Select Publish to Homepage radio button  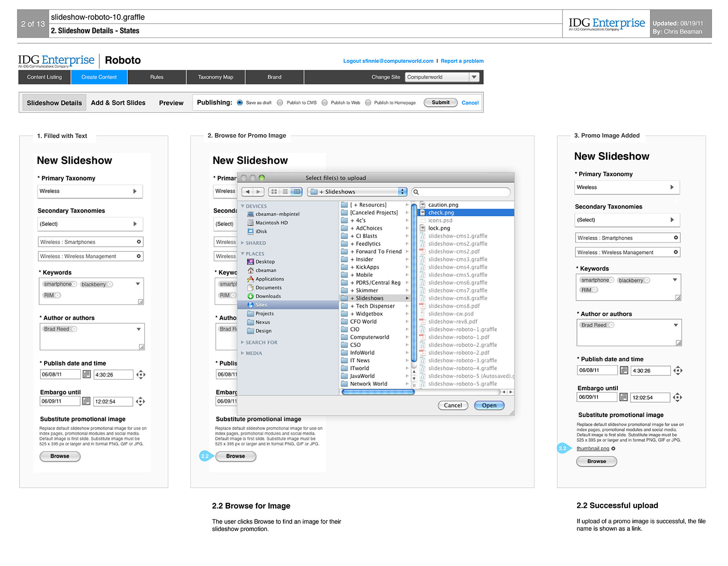[368, 102]
